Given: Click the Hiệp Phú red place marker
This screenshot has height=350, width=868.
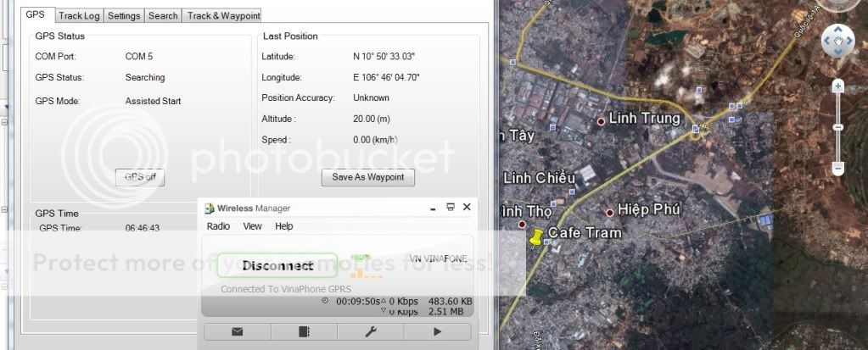Looking at the screenshot, I should click(x=610, y=211).
